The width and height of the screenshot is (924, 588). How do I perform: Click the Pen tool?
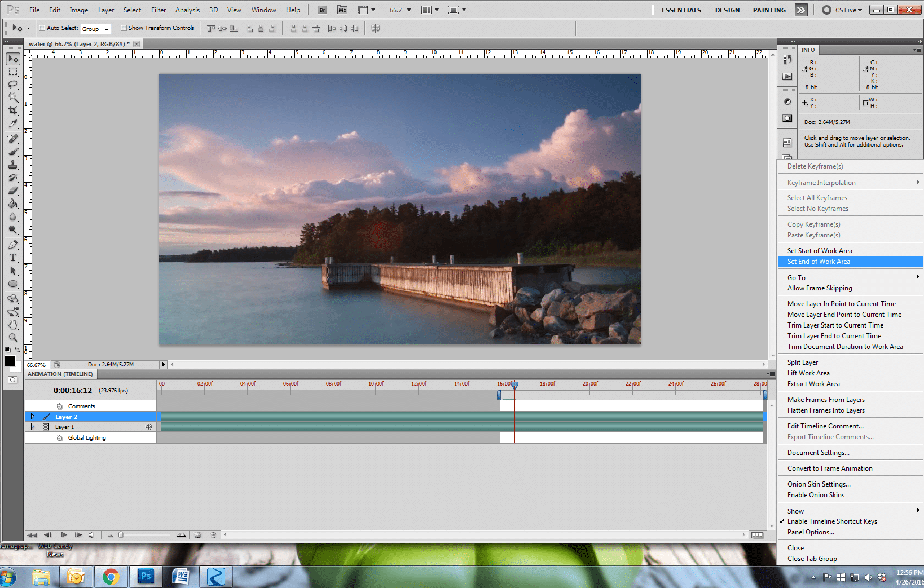pyautogui.click(x=13, y=245)
